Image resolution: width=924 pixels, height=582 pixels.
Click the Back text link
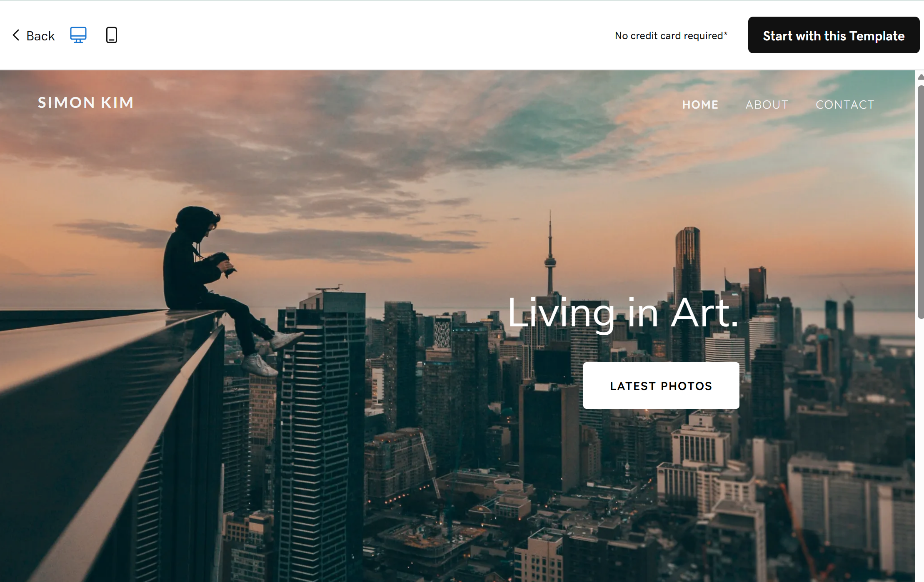40,36
